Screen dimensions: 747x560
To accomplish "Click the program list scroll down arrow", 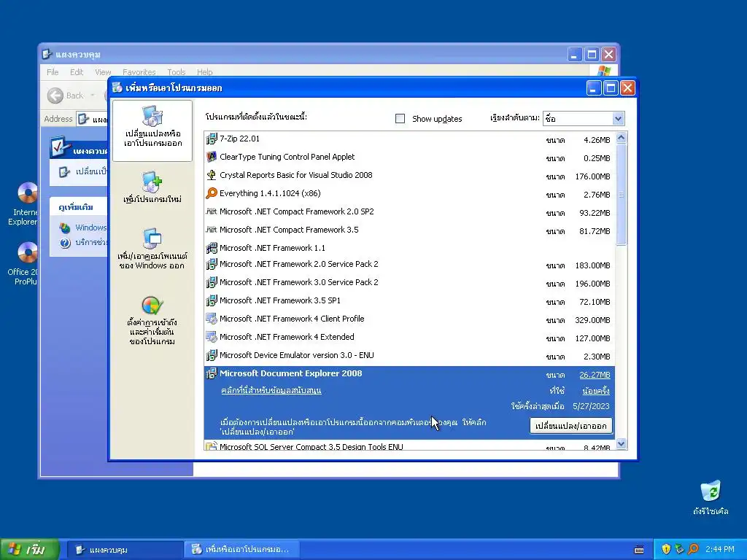I will (621, 444).
